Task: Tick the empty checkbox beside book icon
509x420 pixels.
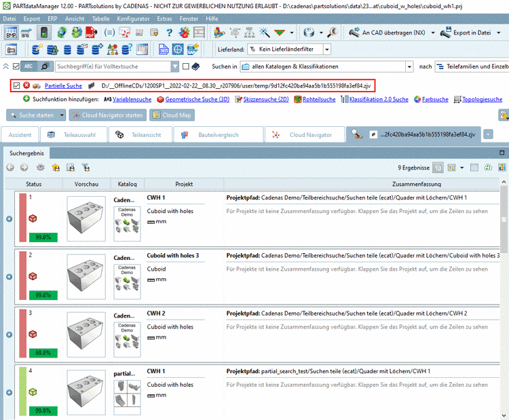Action: pos(186,66)
